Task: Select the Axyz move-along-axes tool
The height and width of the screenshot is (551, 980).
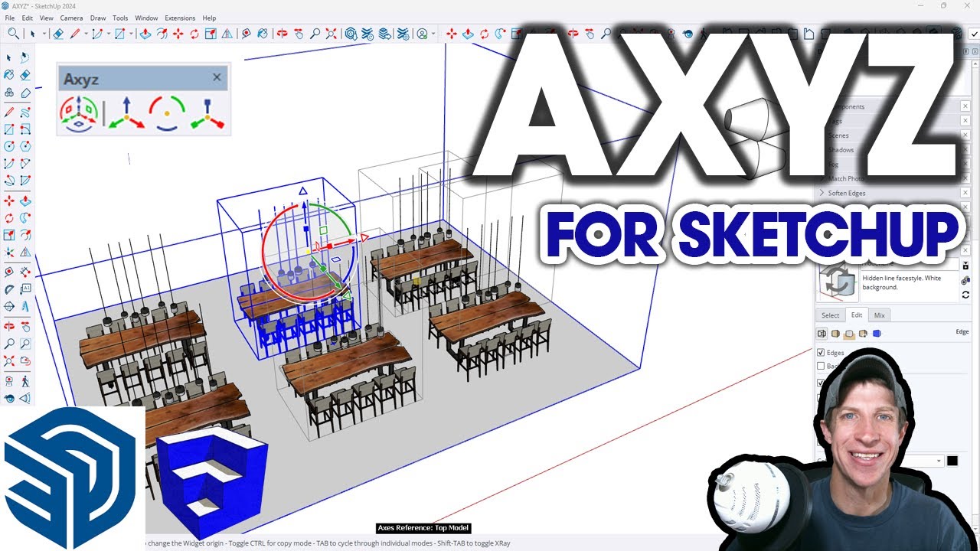Action: coord(126,113)
